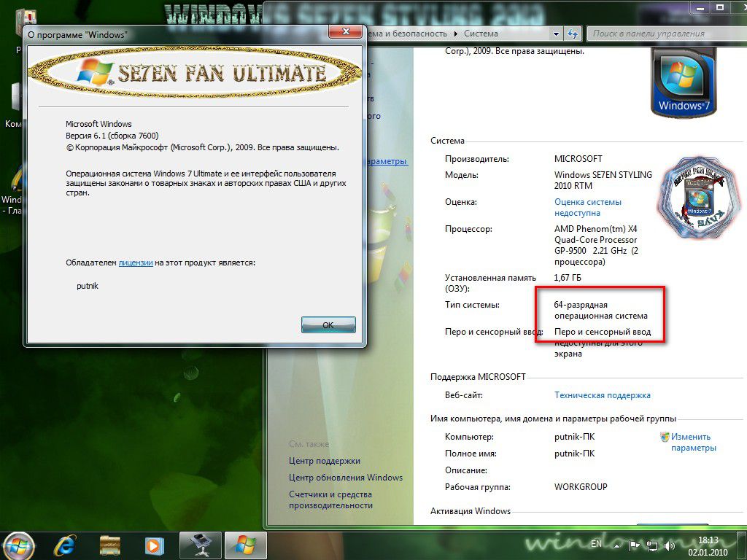Expand the breadcrumb arrow before Система
747x560 pixels.
coord(455,34)
